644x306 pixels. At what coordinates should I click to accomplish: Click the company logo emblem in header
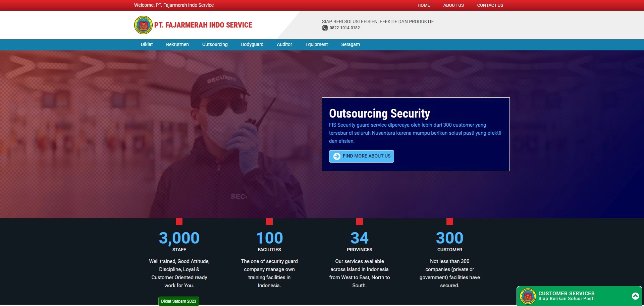tap(143, 25)
